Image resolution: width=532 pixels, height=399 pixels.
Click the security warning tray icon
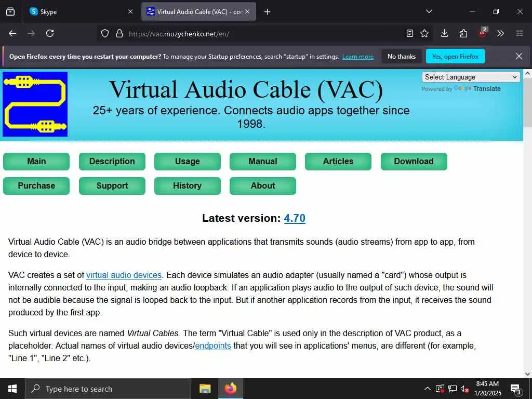440,389
